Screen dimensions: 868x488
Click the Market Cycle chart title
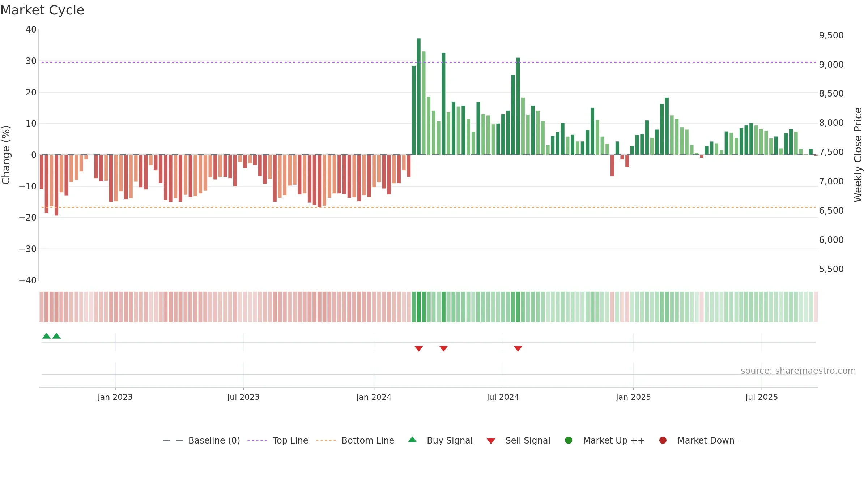pyautogui.click(x=42, y=10)
